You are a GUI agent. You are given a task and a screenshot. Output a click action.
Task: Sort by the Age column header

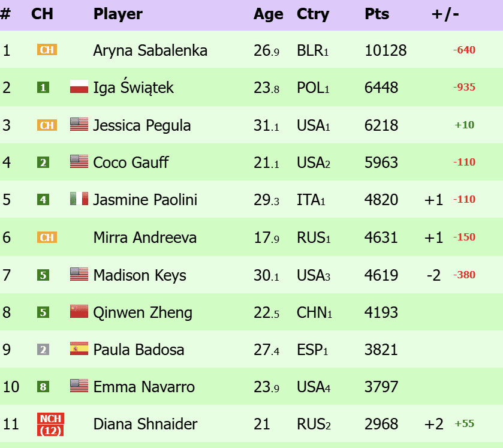tap(268, 14)
